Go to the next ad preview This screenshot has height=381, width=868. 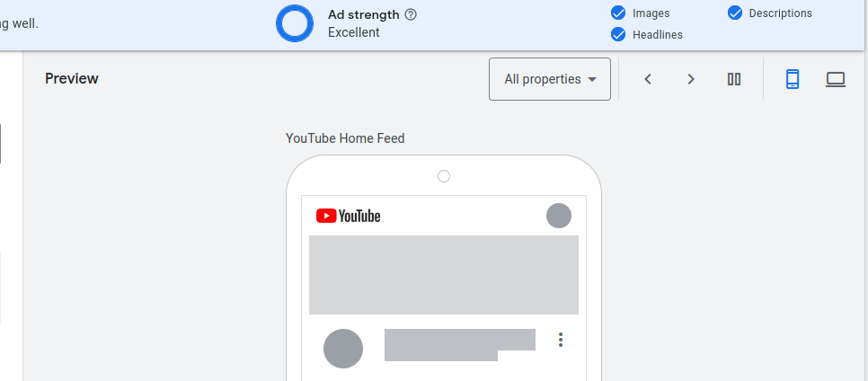click(691, 79)
